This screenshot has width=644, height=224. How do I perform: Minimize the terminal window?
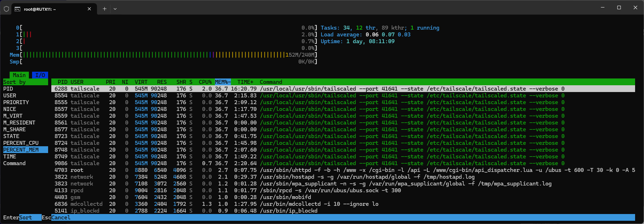coord(603,7)
